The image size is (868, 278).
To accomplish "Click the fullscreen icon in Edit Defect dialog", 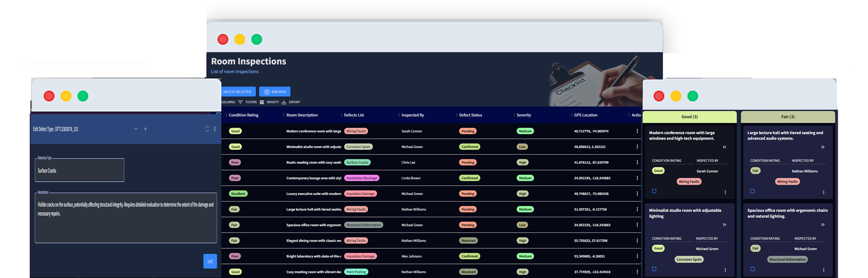I will (207, 129).
